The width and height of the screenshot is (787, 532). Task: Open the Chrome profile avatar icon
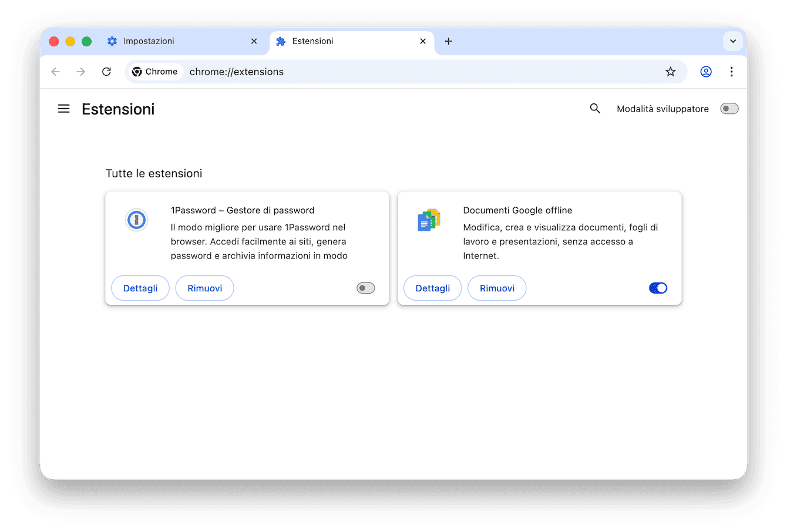point(706,72)
